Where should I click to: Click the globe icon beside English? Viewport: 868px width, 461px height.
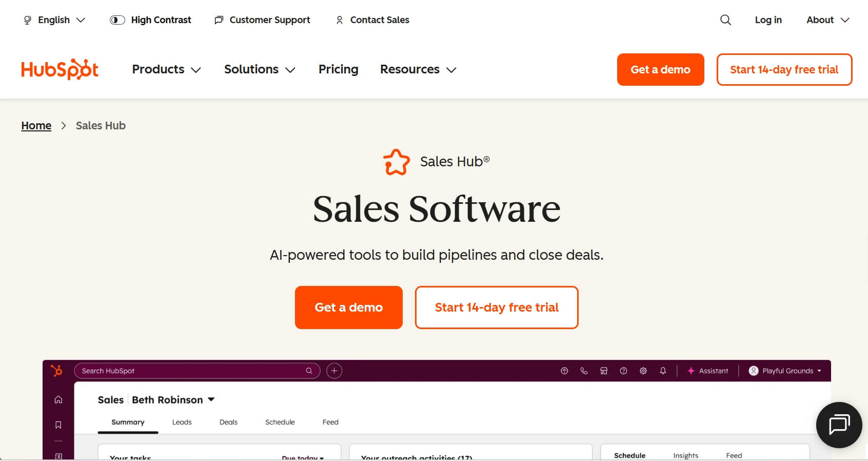click(x=28, y=20)
